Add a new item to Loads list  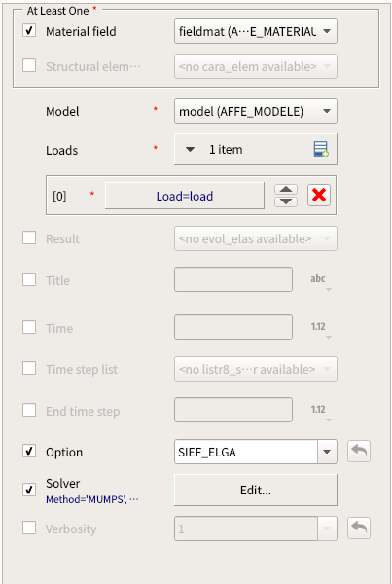321,149
